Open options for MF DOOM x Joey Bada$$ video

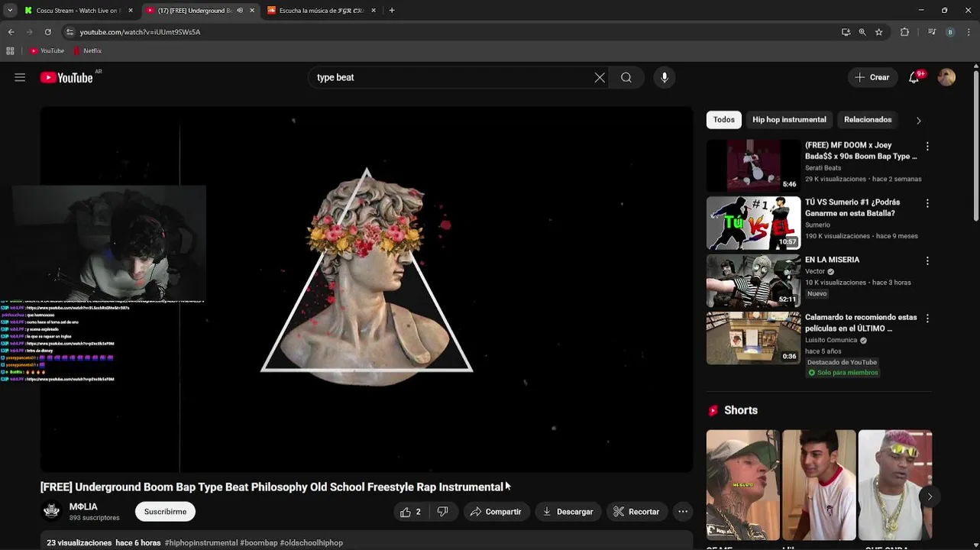(927, 146)
